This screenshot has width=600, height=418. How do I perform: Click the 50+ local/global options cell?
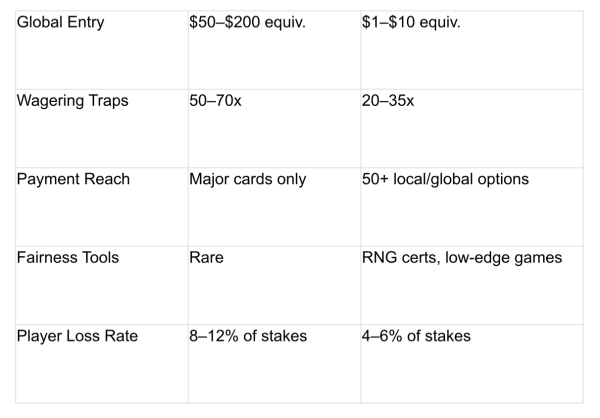tap(472, 207)
